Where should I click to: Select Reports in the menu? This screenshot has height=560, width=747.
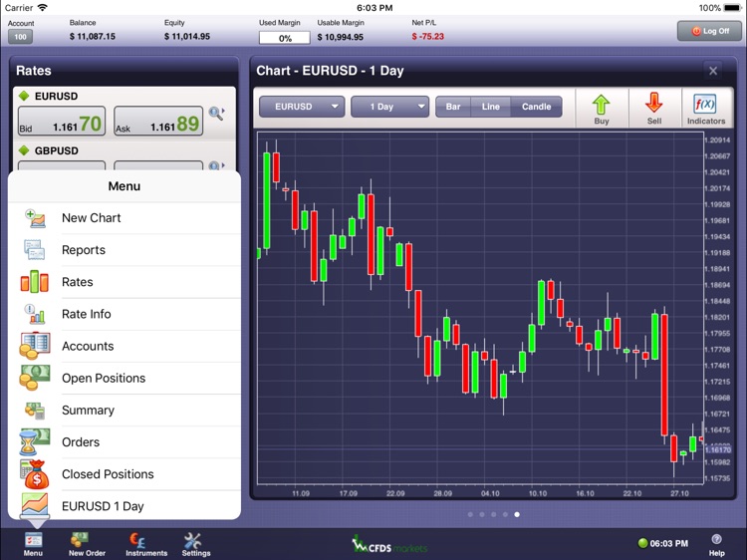[x=124, y=250]
